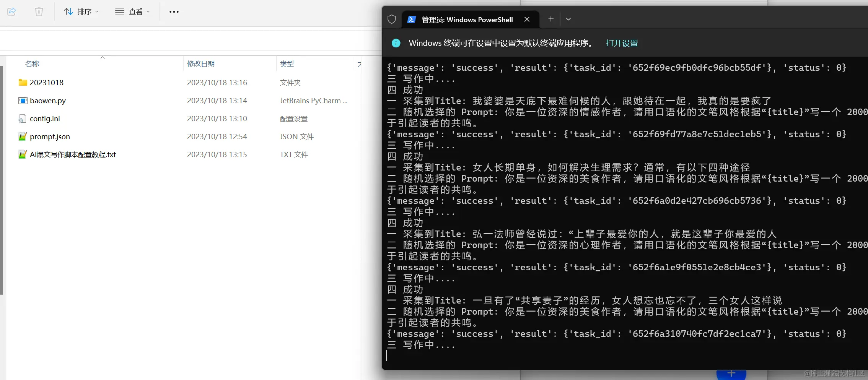
Task: Sort files by 名称 column header
Action: point(32,63)
